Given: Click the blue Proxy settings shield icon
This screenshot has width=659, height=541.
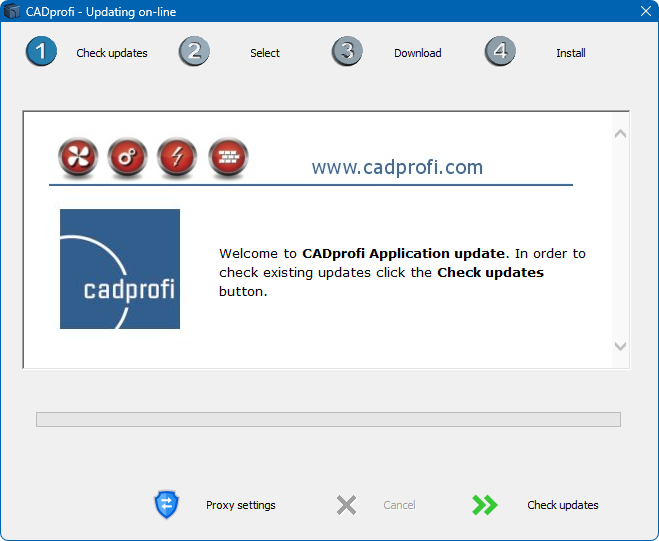Looking at the screenshot, I should (x=165, y=505).
